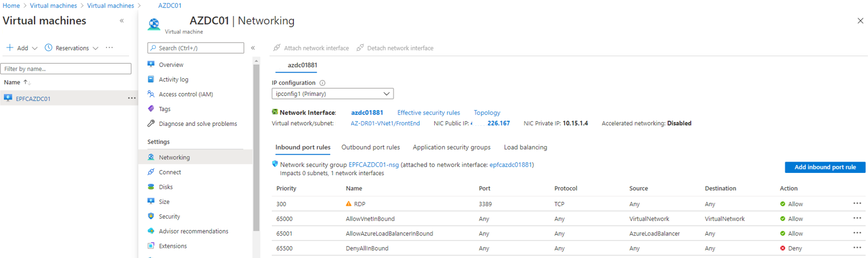Screen dimensions: 868x258
Task: Close the Networking blade
Action: click(861, 21)
